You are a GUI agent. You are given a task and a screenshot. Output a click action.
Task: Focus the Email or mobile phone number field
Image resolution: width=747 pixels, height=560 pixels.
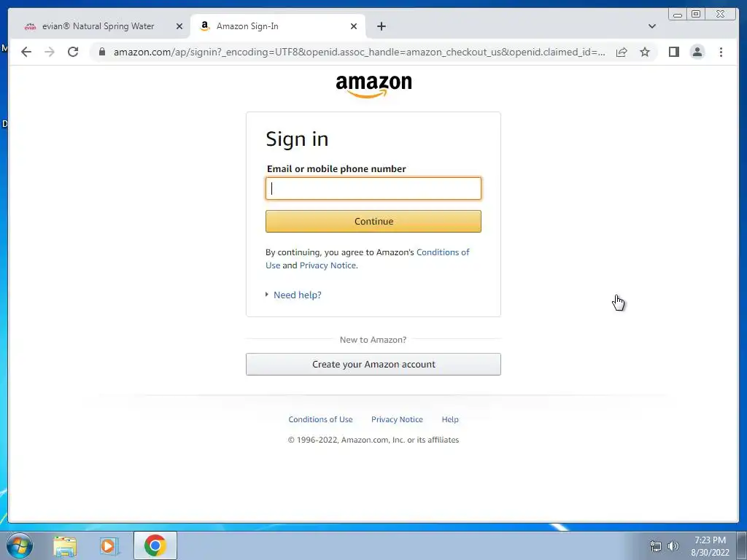click(373, 189)
